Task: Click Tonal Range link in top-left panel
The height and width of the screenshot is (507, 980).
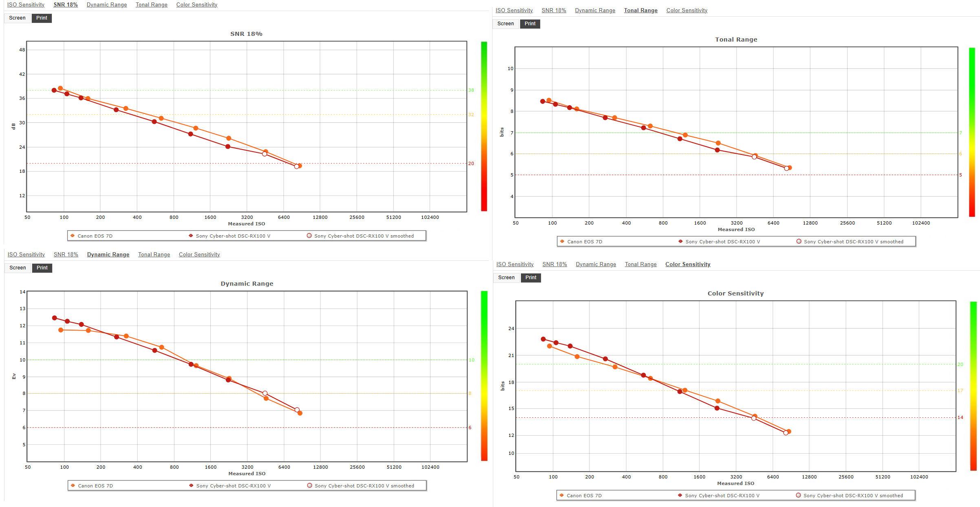Action: [152, 5]
